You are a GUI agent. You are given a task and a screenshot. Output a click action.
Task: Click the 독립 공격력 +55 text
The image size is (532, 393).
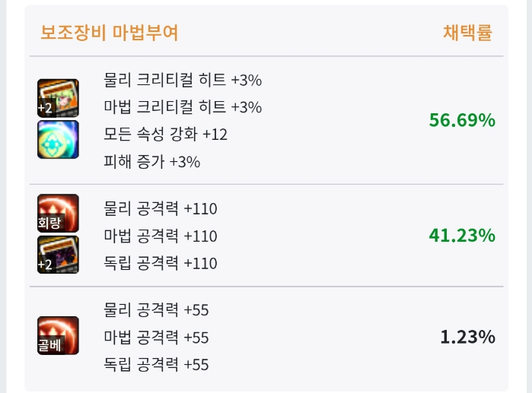click(156, 364)
